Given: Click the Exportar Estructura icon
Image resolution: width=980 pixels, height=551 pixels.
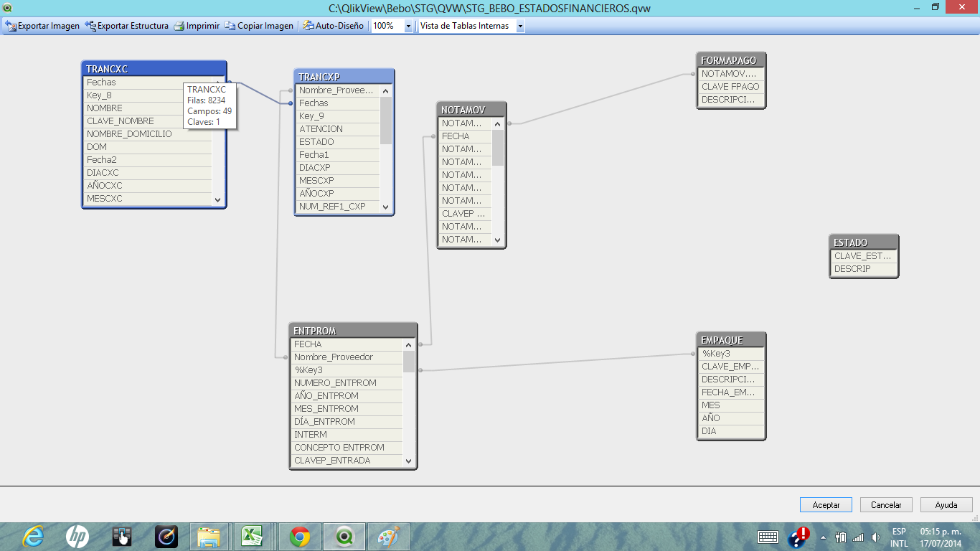Looking at the screenshot, I should pyautogui.click(x=90, y=26).
